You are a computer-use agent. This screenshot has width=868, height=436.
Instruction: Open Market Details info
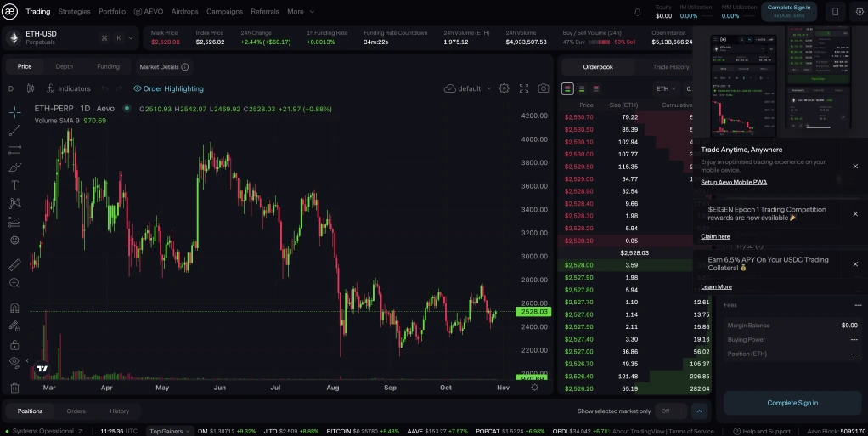(164, 66)
